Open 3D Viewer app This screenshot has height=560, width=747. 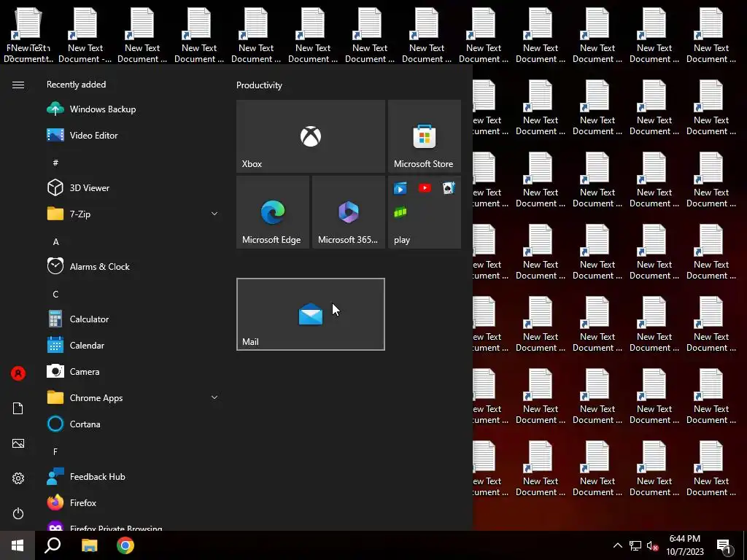click(133, 187)
